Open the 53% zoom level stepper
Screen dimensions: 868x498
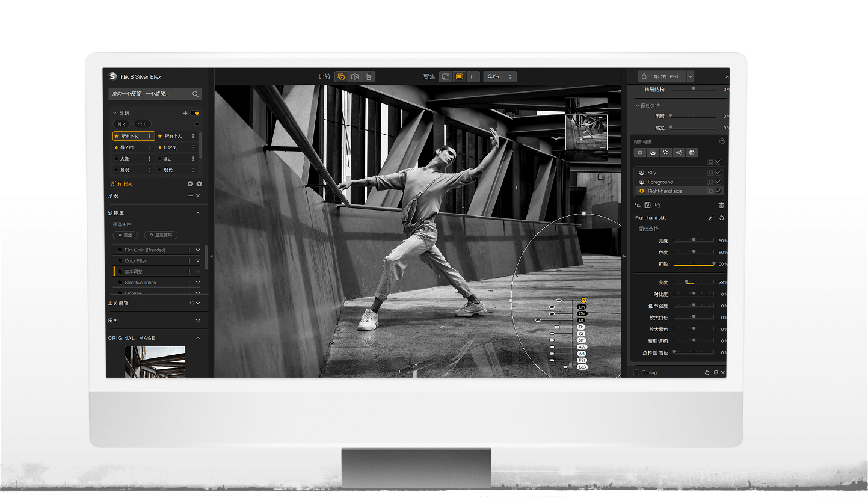click(511, 76)
